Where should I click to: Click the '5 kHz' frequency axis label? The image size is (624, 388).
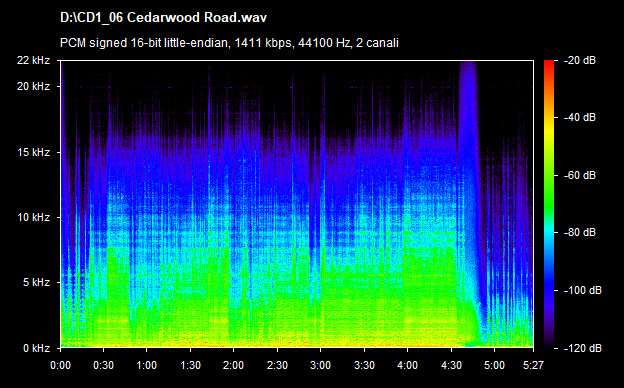[36, 283]
